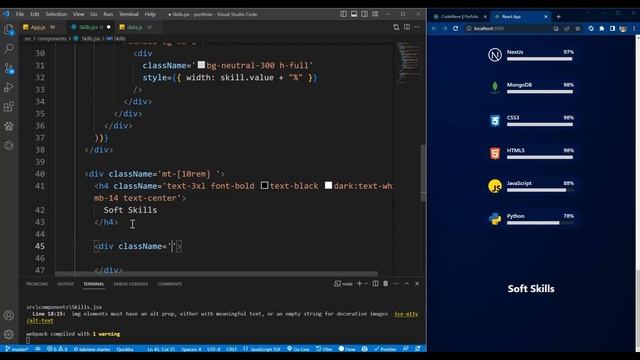This screenshot has width=640, height=360.
Task: Maximize panel with the chevron up
Action: point(407,283)
